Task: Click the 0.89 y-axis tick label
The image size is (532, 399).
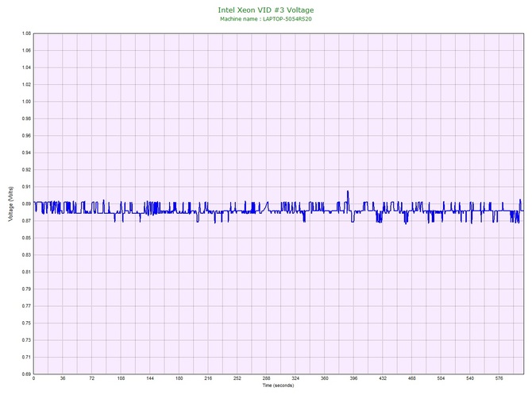Action: [x=26, y=203]
